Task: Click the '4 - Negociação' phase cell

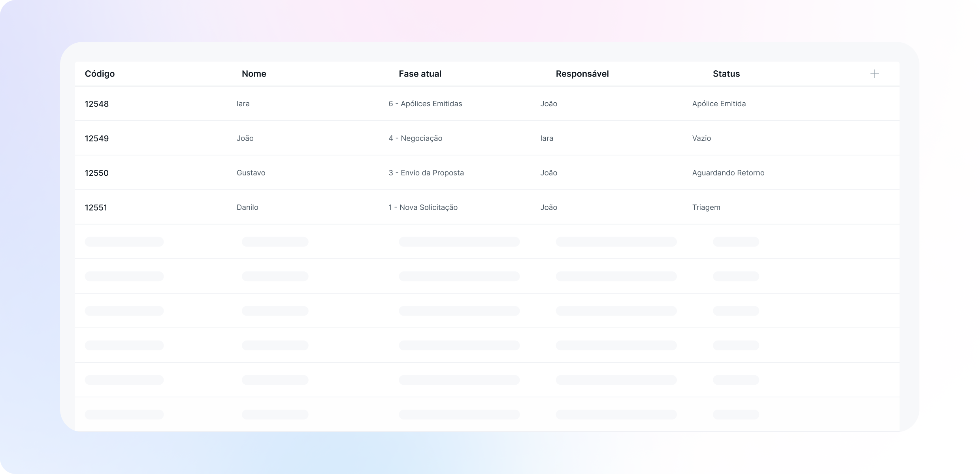Action: [x=415, y=138]
